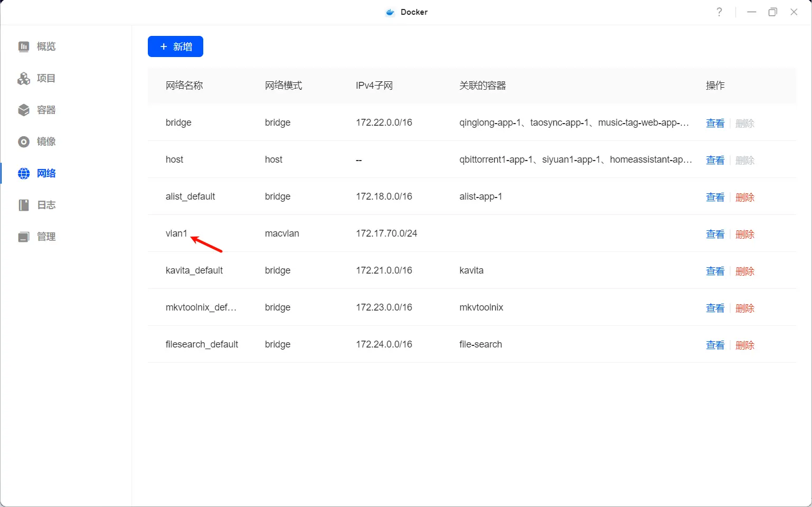Screen dimensions: 812x507
Task: Click the Images (镜像) disc icon
Action: (24, 142)
